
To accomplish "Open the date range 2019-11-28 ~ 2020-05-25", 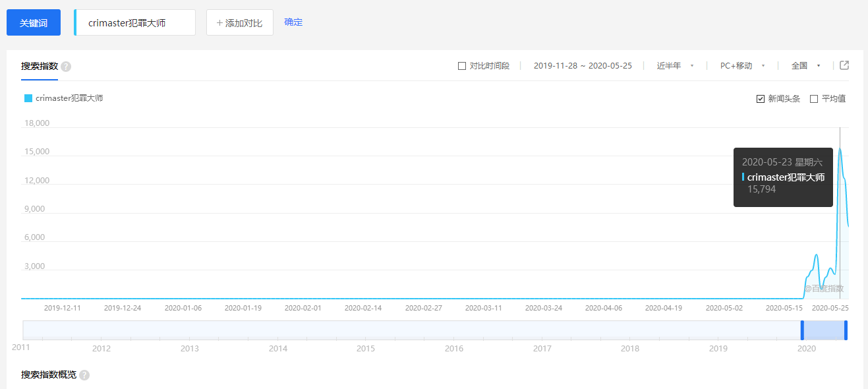I will click(x=583, y=66).
